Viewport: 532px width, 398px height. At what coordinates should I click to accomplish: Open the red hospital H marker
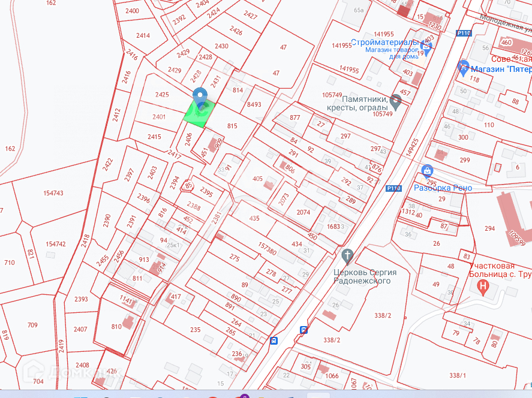[483, 288]
